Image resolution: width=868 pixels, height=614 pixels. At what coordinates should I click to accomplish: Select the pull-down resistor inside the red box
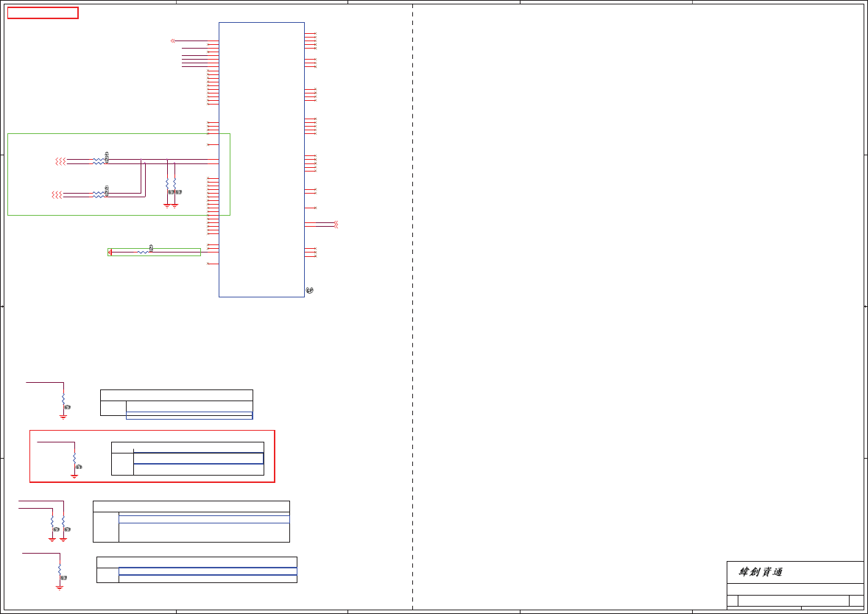pos(74,459)
